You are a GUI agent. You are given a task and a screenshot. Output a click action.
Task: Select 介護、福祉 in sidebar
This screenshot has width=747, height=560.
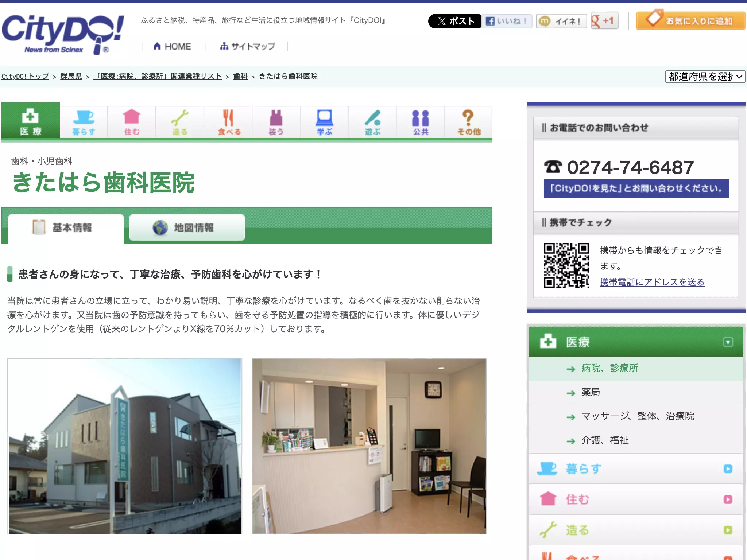[636, 441]
